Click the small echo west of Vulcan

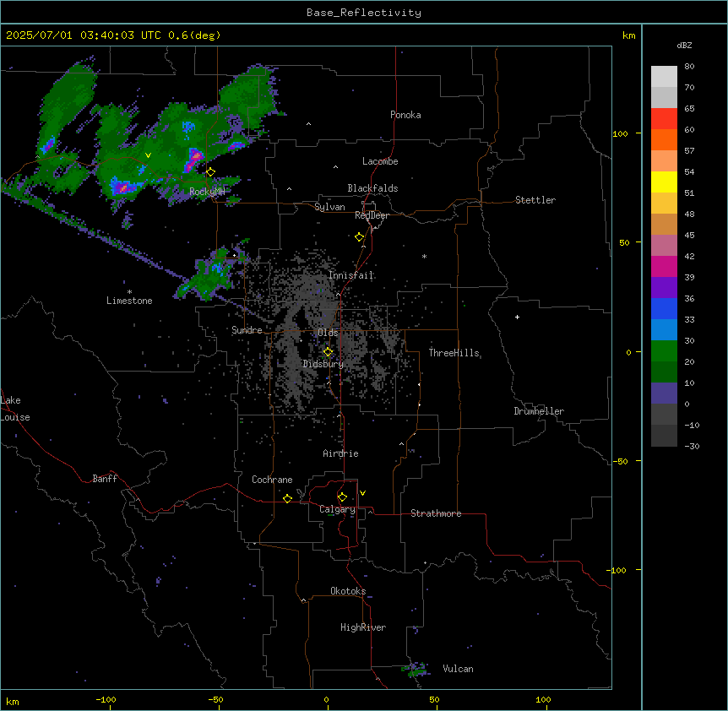pyautogui.click(x=415, y=670)
